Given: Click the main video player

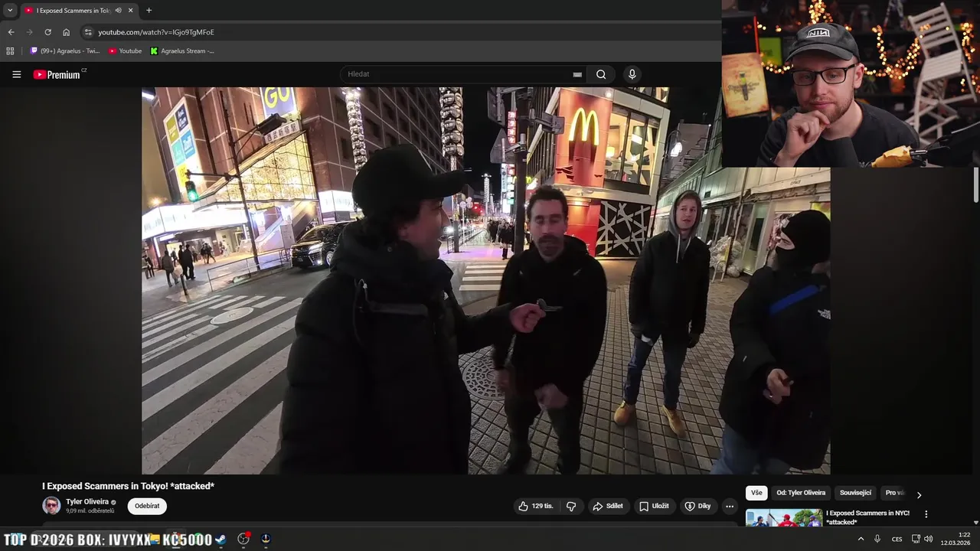Looking at the screenshot, I should [485, 281].
